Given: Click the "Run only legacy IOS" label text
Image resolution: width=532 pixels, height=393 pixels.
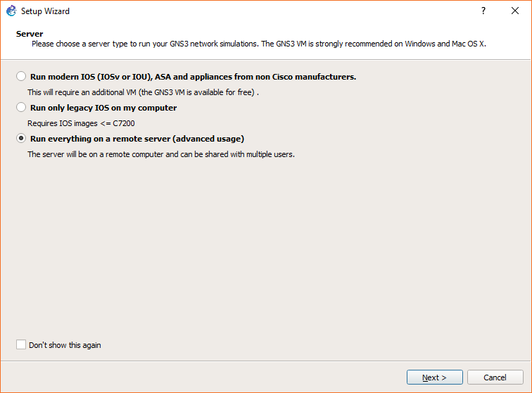Looking at the screenshot, I should click(103, 108).
